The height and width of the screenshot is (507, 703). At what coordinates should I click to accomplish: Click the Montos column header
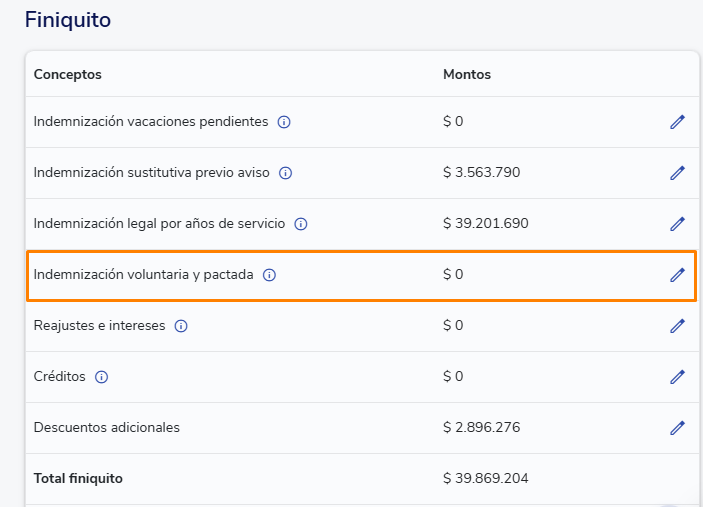click(467, 74)
